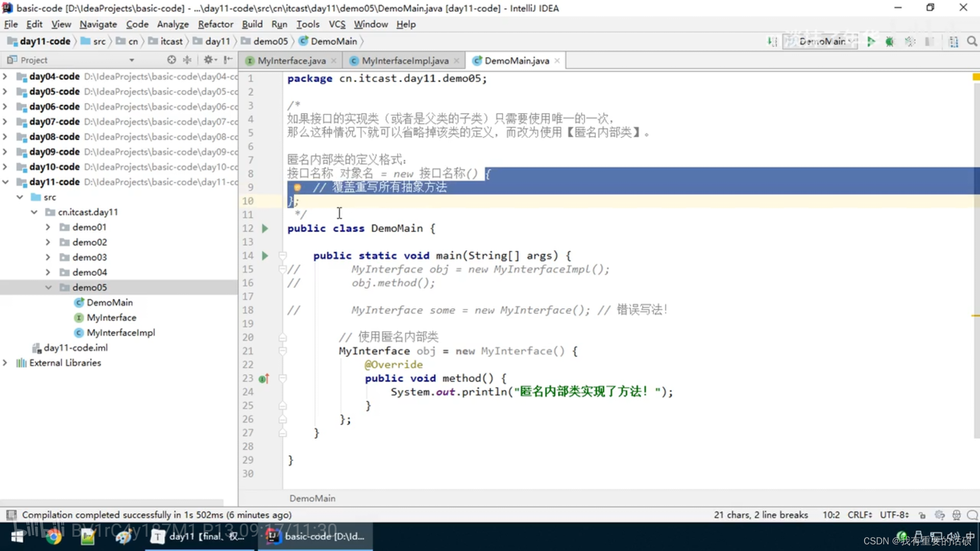
Task: Start debugging with the bug icon
Action: (890, 41)
